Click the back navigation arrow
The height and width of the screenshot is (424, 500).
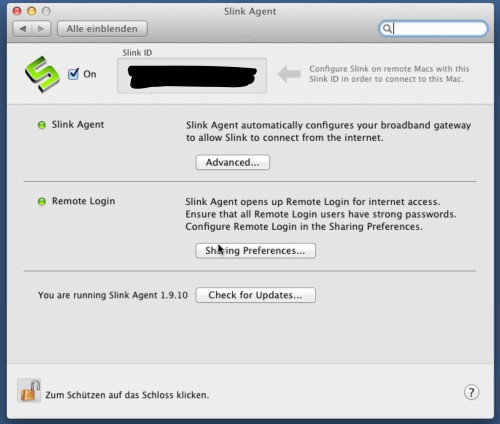(23, 29)
